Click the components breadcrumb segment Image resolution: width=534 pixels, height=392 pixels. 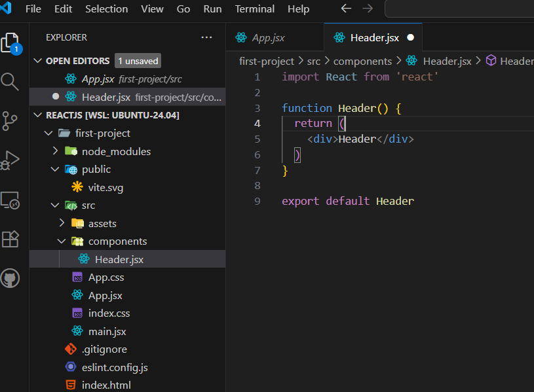[x=362, y=61]
